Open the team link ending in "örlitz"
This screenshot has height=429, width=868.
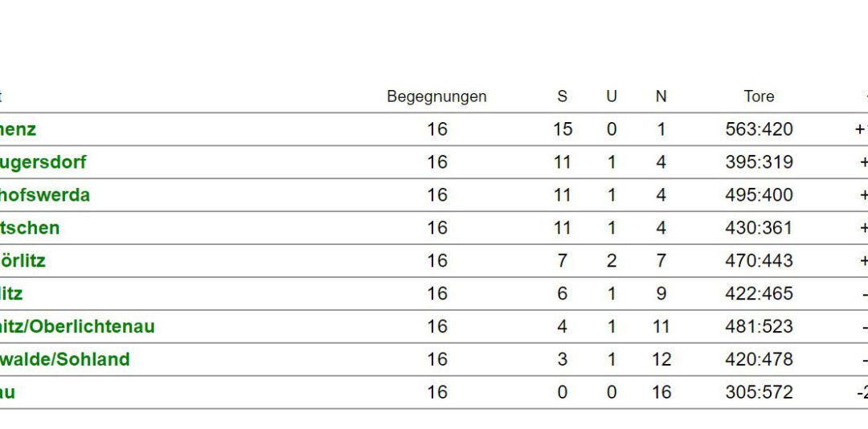(23, 261)
